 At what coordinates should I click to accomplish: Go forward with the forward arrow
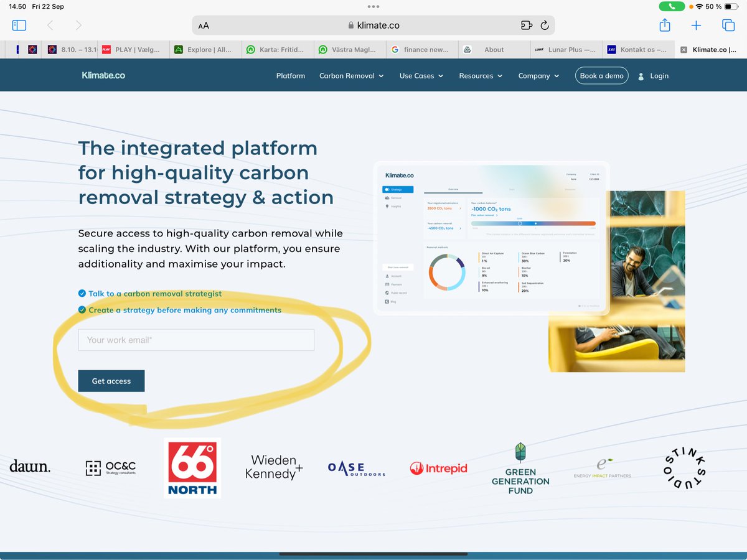click(78, 26)
